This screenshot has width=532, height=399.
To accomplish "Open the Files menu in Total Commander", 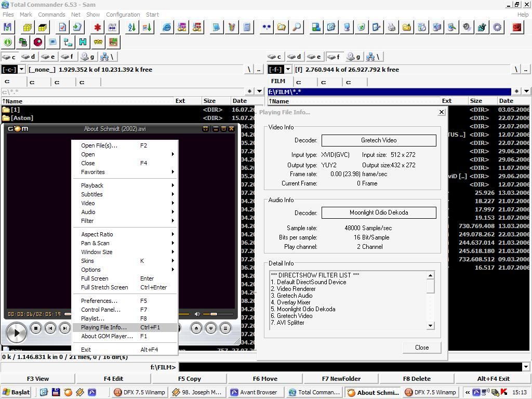I will (x=8, y=15).
